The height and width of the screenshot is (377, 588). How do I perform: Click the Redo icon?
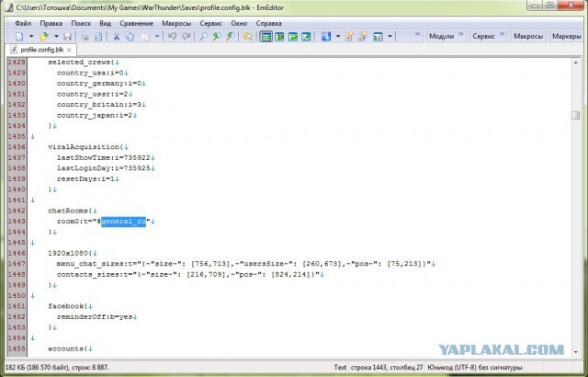point(186,37)
